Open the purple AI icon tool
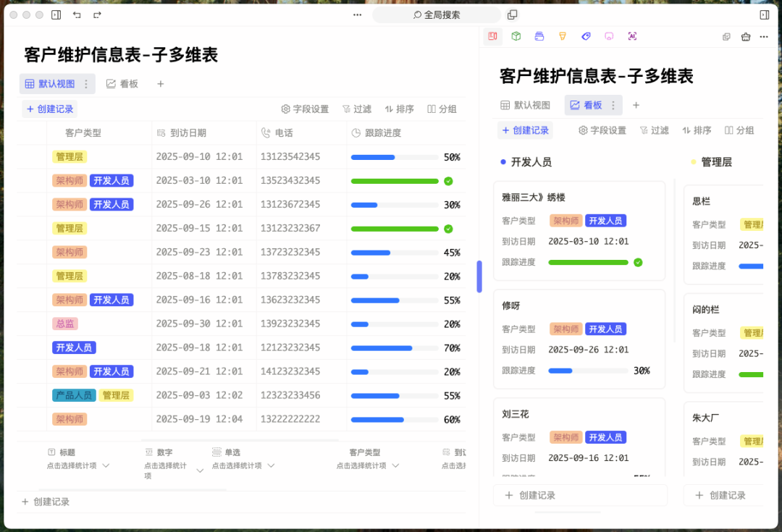Screen dimensions: 782x532 pyautogui.click(x=632, y=36)
